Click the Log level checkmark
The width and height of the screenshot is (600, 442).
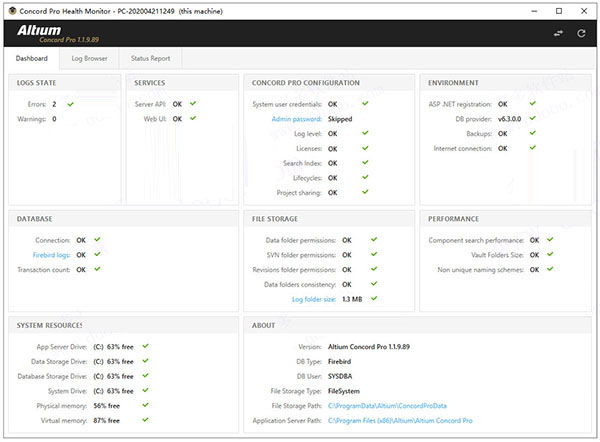(365, 133)
